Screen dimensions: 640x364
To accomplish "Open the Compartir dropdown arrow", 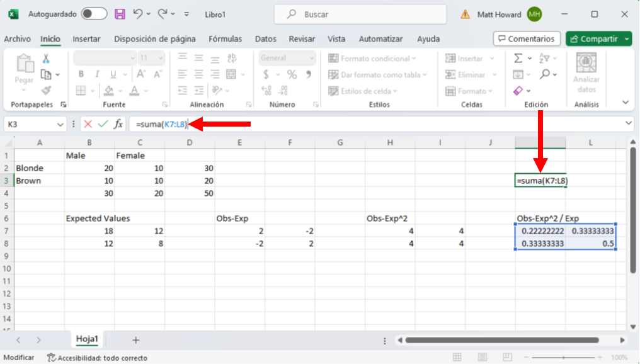I will tap(627, 39).
